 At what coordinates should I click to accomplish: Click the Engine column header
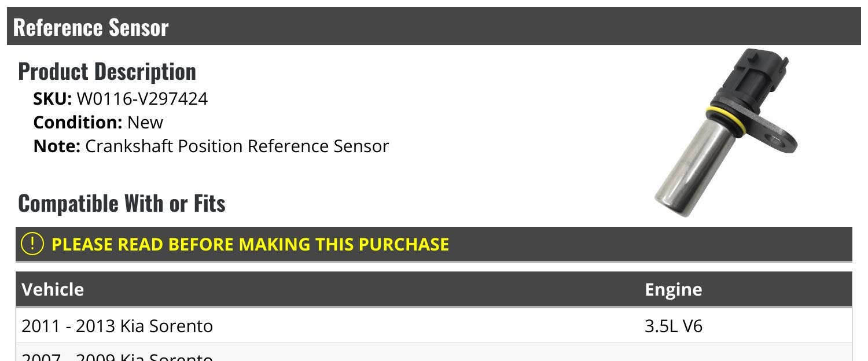click(673, 289)
